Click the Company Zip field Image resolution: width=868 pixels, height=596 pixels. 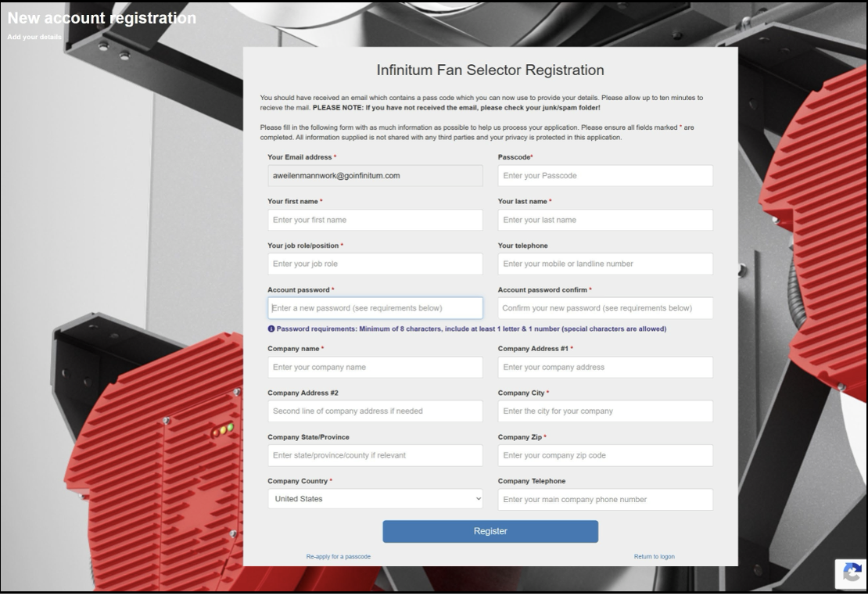pos(605,455)
